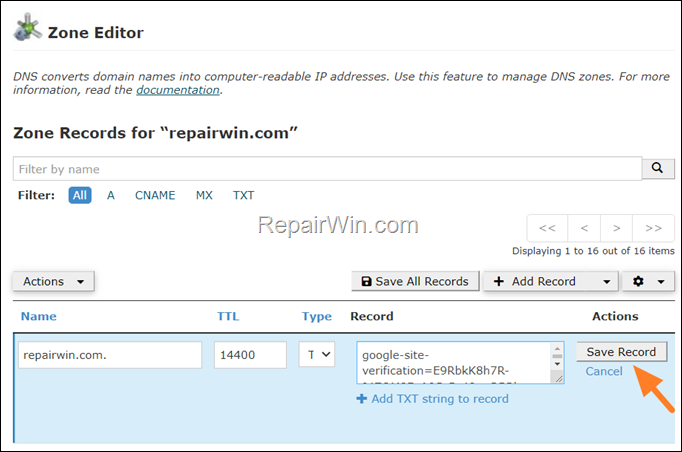Screen dimensions: 682x452
Task: Click the magnifier search button
Action: tap(658, 168)
